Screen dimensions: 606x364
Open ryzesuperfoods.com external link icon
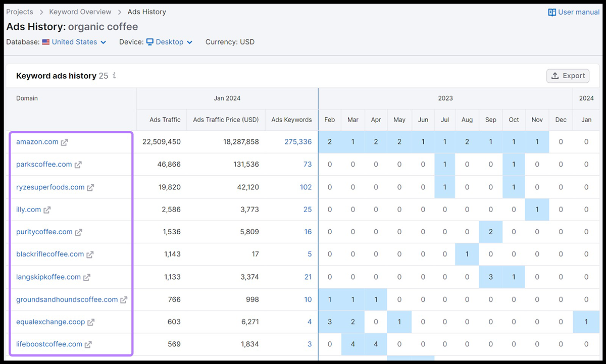tap(90, 187)
